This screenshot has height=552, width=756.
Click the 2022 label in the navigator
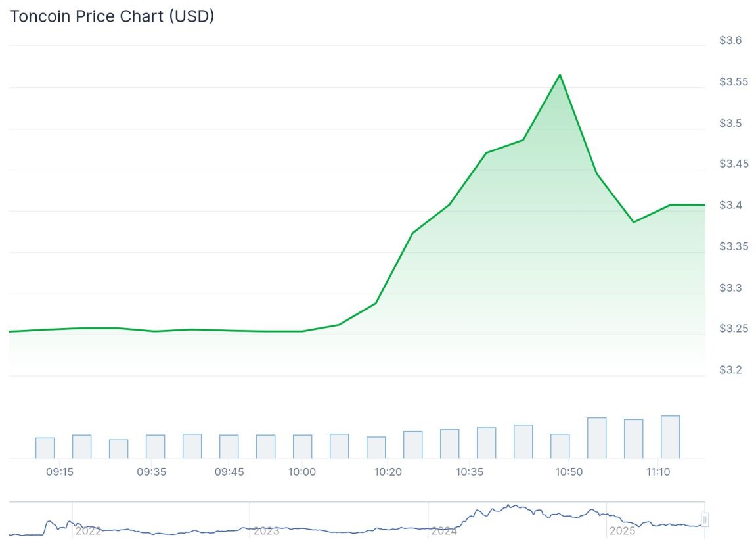point(88,531)
